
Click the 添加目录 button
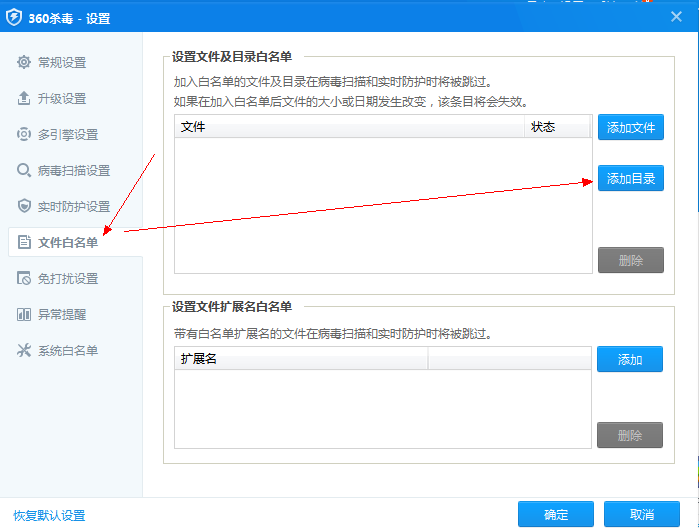click(630, 179)
